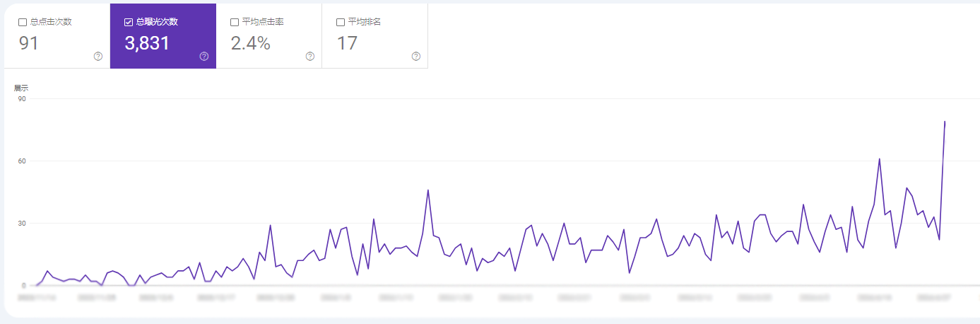The width and height of the screenshot is (980, 324).
Task: Open help icon in 平均排名 card
Action: pyautogui.click(x=416, y=57)
